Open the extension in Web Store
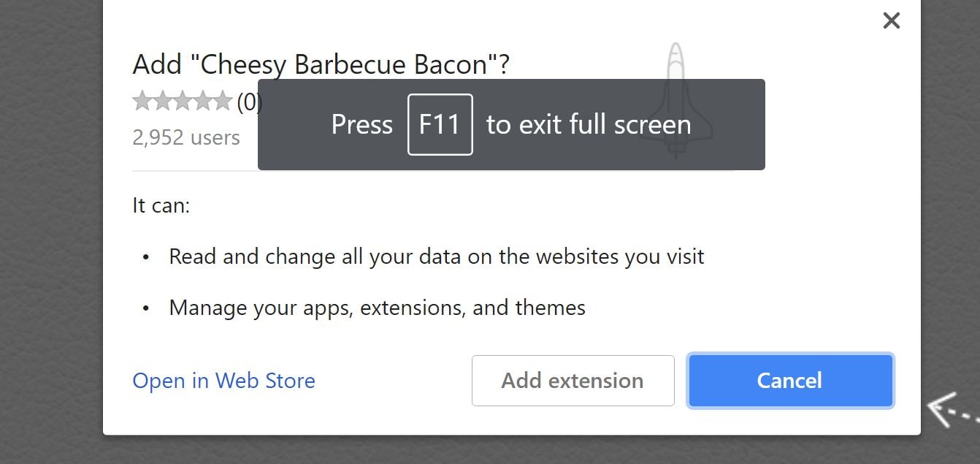Screen dimensions: 980x464 pyautogui.click(x=223, y=381)
